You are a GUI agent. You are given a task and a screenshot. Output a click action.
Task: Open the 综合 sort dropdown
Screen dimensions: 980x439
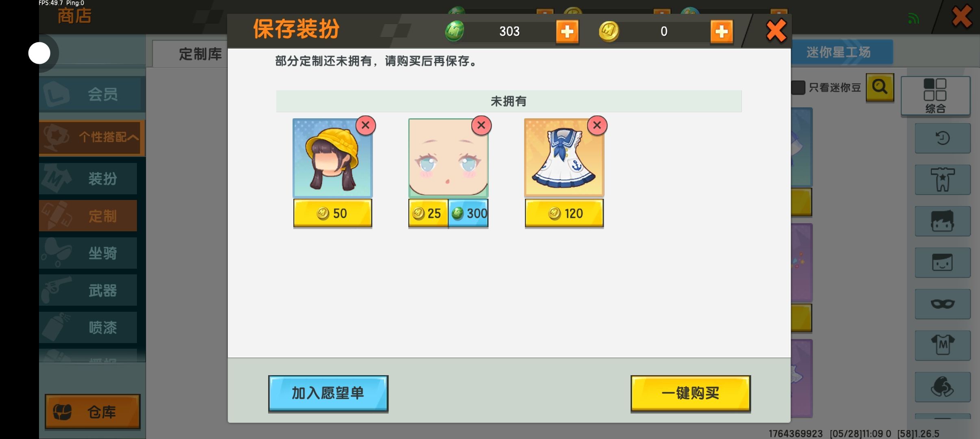click(935, 96)
